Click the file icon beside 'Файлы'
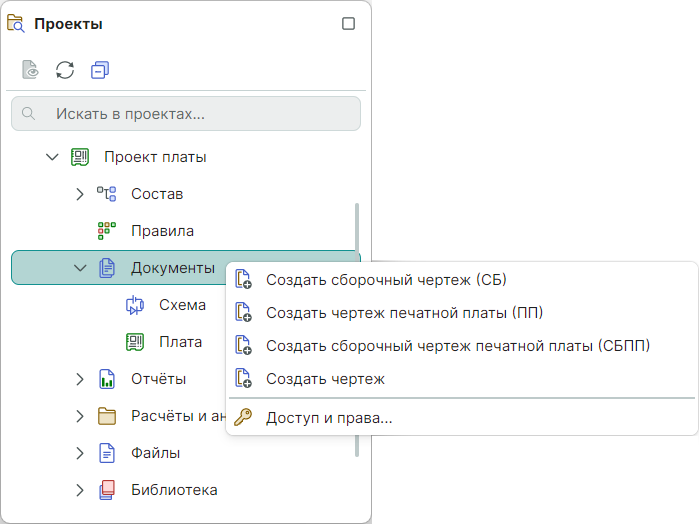The image size is (699, 524). (x=107, y=453)
